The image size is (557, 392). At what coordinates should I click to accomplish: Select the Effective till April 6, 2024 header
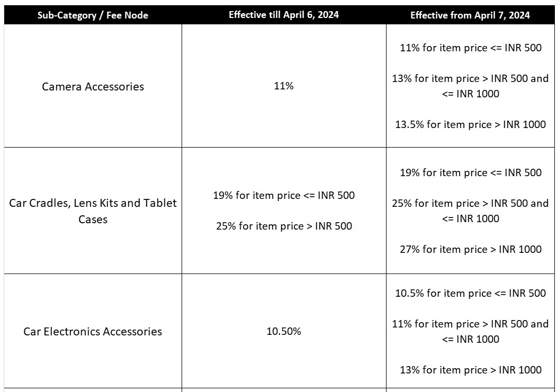[284, 15]
